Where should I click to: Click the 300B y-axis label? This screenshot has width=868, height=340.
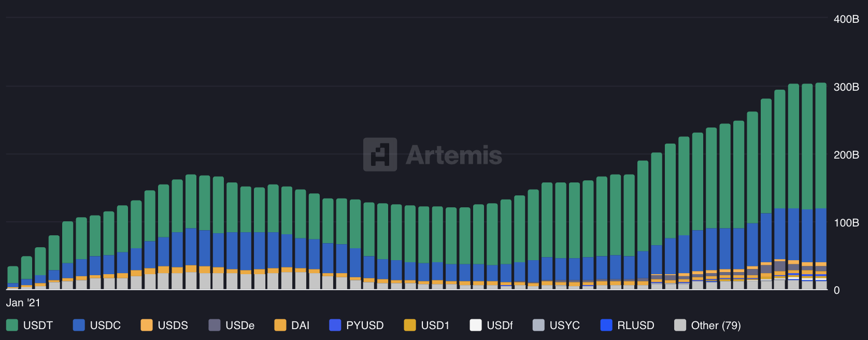tap(846, 87)
